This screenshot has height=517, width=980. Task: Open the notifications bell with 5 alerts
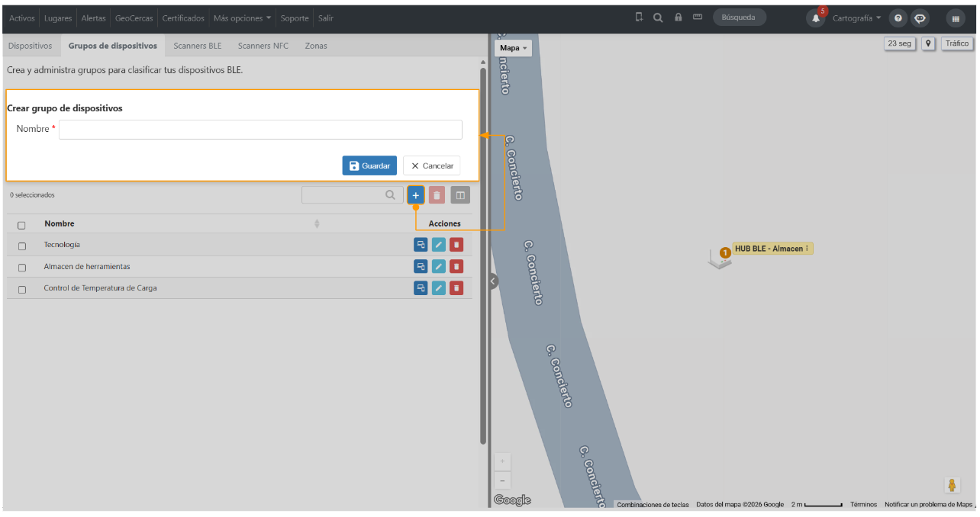pyautogui.click(x=816, y=18)
